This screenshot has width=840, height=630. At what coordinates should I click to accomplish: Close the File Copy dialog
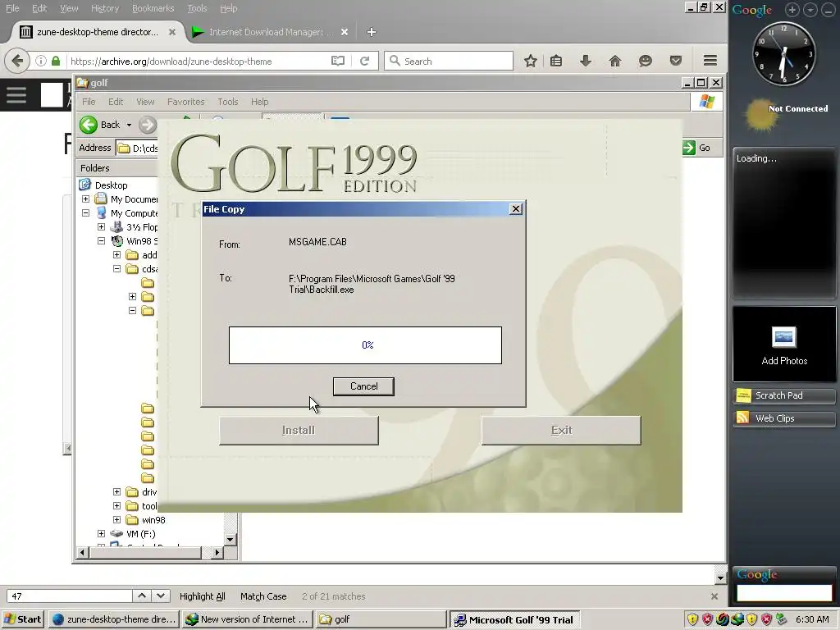click(x=515, y=209)
